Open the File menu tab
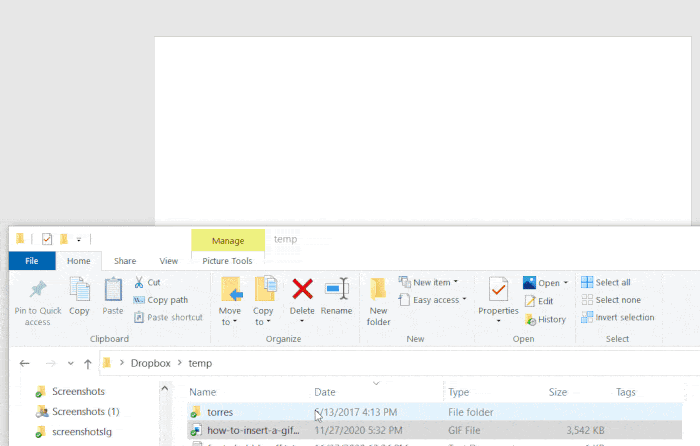The image size is (700, 446). click(x=32, y=261)
